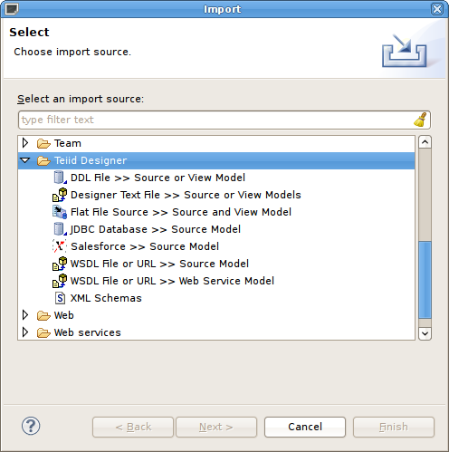This screenshot has height=452, width=449.
Task: Expand the Web services folder
Action: (25, 332)
